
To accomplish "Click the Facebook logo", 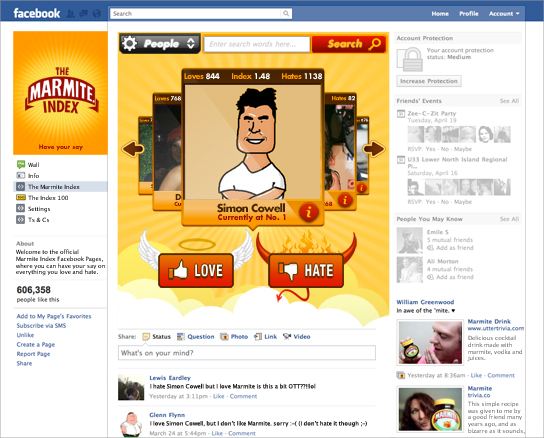I will [36, 14].
